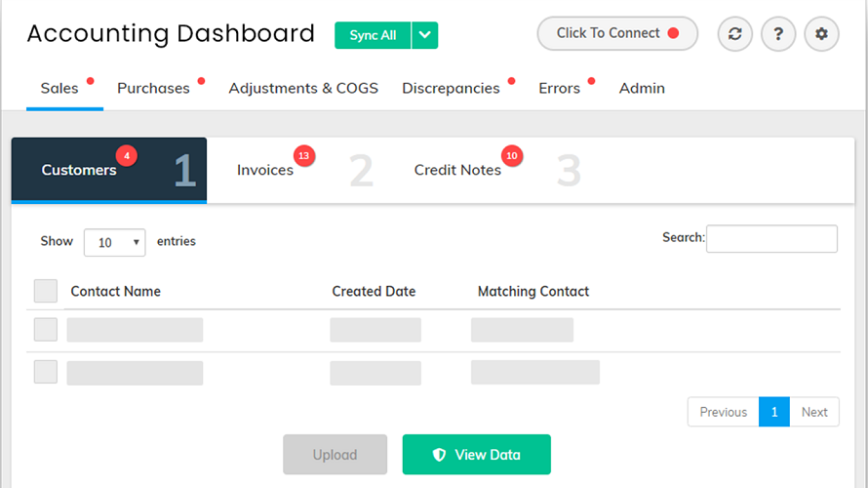Click the shield icon on View Data

point(439,455)
